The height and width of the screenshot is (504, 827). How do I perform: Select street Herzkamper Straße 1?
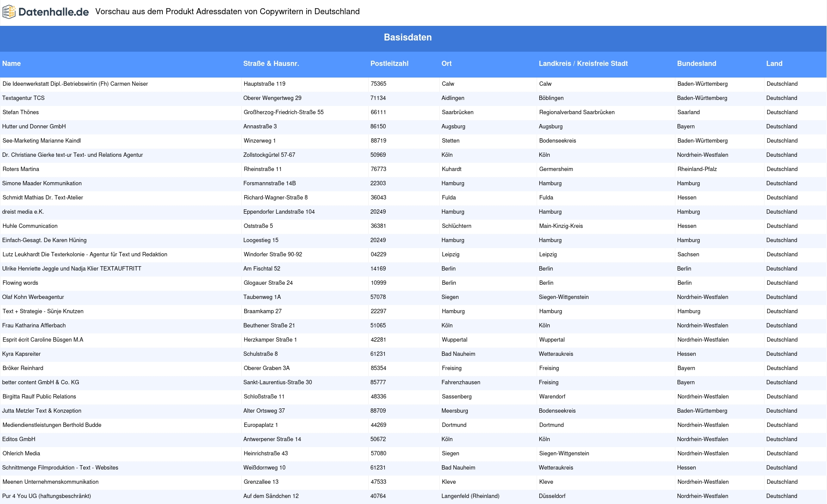pyautogui.click(x=270, y=340)
